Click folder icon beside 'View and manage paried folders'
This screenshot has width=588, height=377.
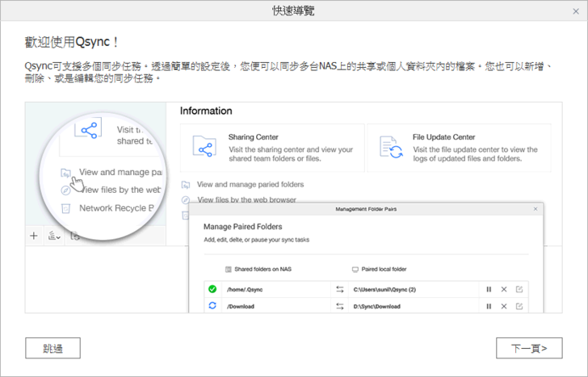coord(186,185)
